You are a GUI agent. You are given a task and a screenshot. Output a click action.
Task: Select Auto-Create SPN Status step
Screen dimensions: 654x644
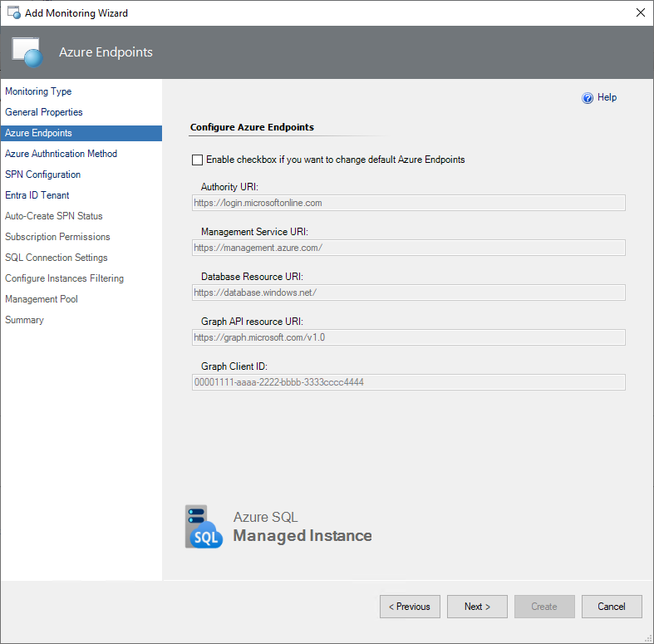point(54,216)
